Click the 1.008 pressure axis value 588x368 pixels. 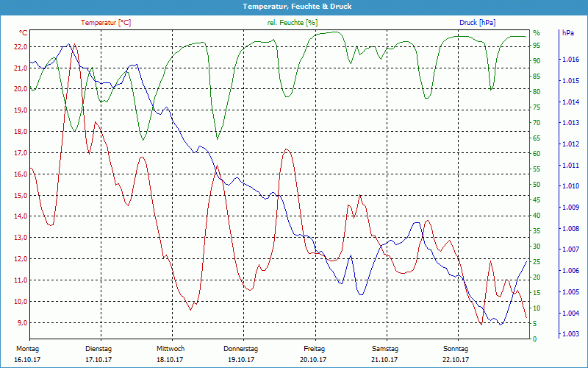(571, 229)
